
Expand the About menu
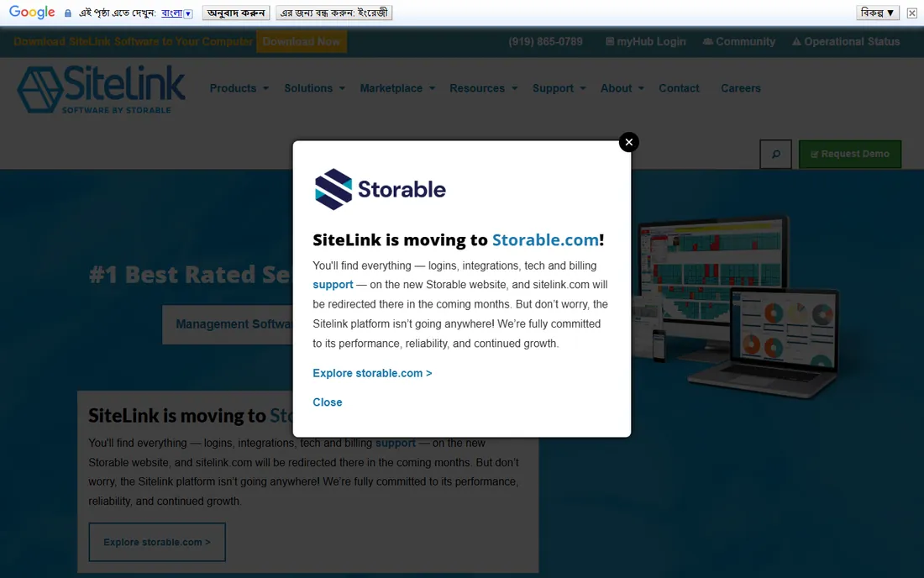[622, 88]
